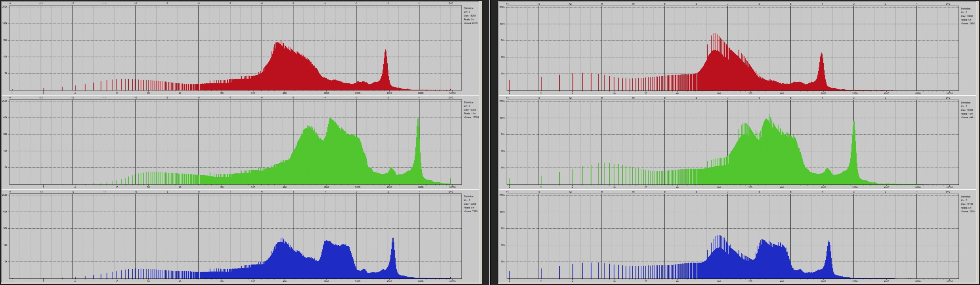The height and width of the screenshot is (285, 980).
Task: Click 250k axis label on left red histogram
Action: pos(5,7)
